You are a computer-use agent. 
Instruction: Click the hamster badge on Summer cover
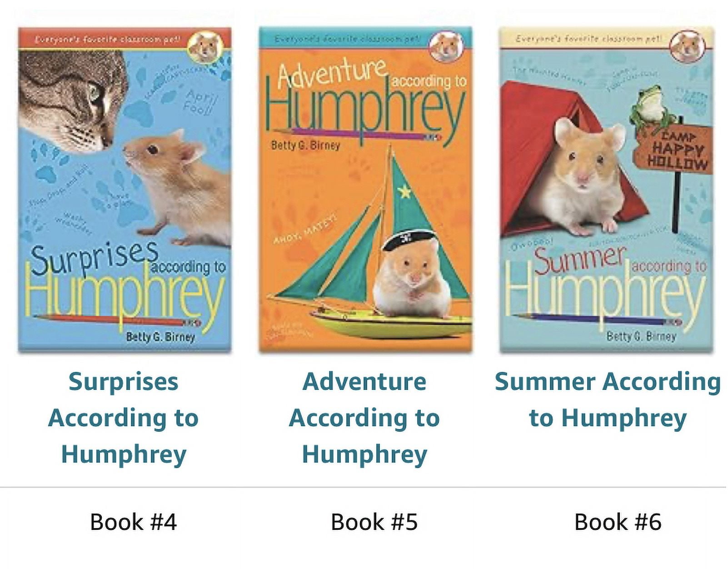[687, 45]
